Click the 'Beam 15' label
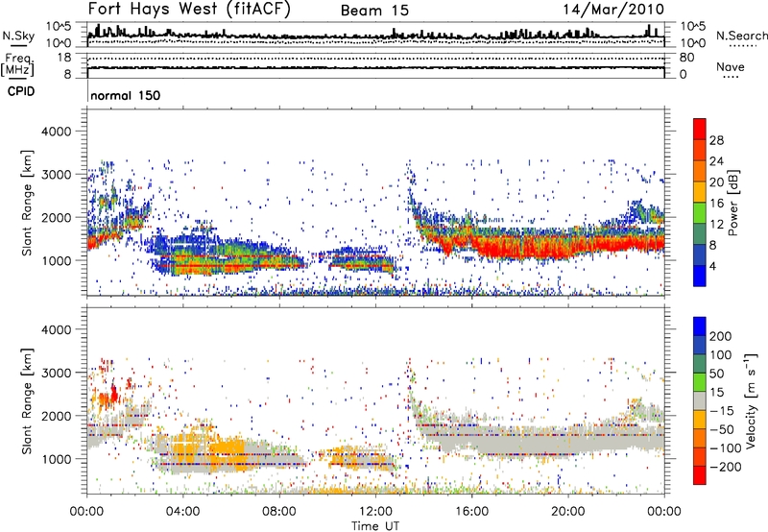This screenshot has height=532, width=768. pos(374,11)
